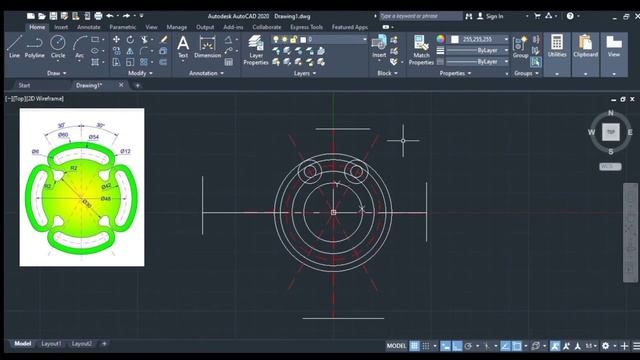Image resolution: width=640 pixels, height=360 pixels.
Task: Switch to the Annotate ribbon tab
Action: (x=89, y=27)
